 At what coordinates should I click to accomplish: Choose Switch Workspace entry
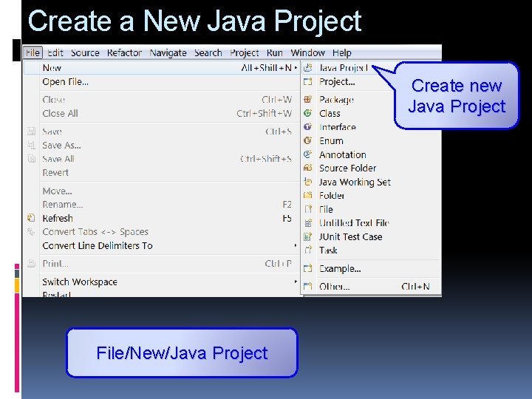[x=162, y=282]
